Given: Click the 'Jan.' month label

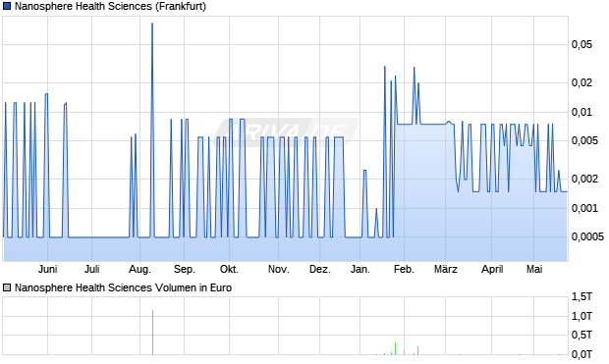Looking at the screenshot, I should click(360, 269).
